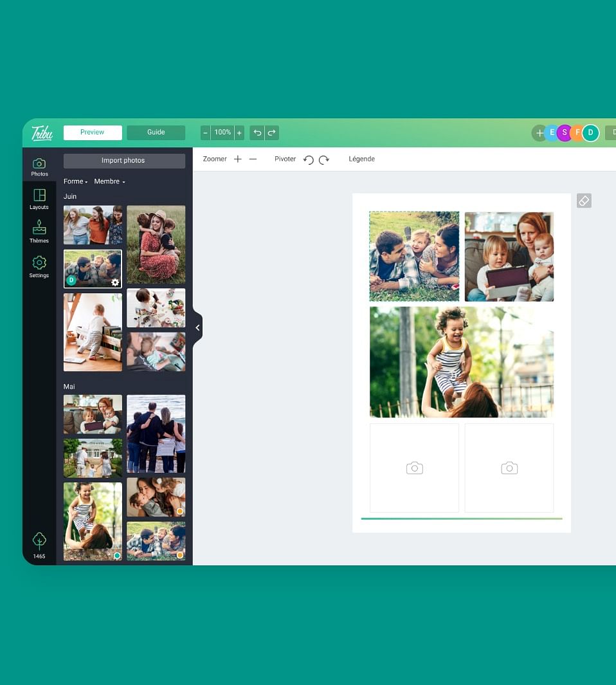Open the Guide tab

(156, 132)
